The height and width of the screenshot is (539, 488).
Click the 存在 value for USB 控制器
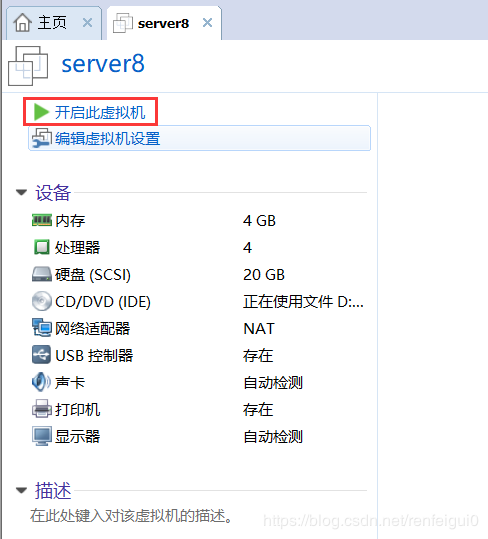click(x=258, y=355)
